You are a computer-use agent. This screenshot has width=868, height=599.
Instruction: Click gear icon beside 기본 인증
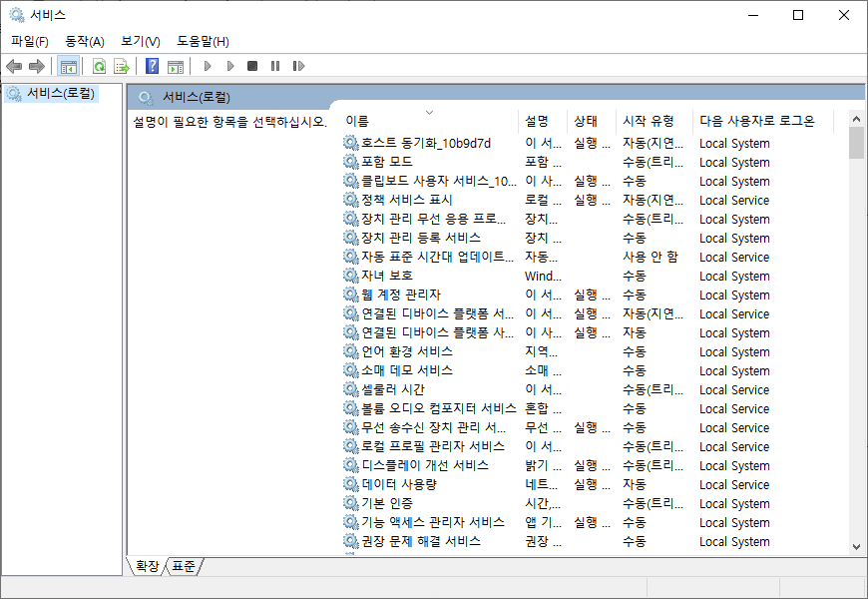coord(351,503)
